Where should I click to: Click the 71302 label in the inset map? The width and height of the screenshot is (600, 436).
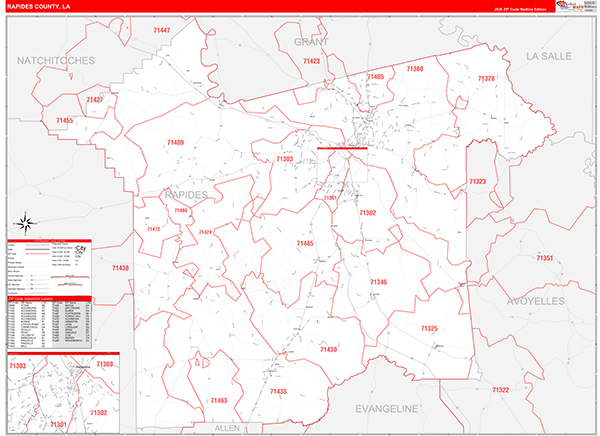tap(99, 413)
